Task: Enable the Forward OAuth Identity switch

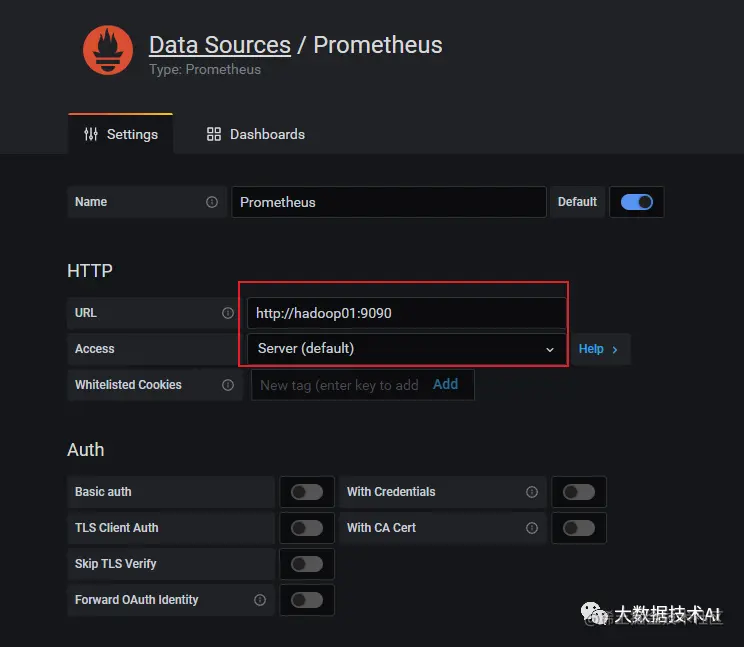Action: point(307,600)
